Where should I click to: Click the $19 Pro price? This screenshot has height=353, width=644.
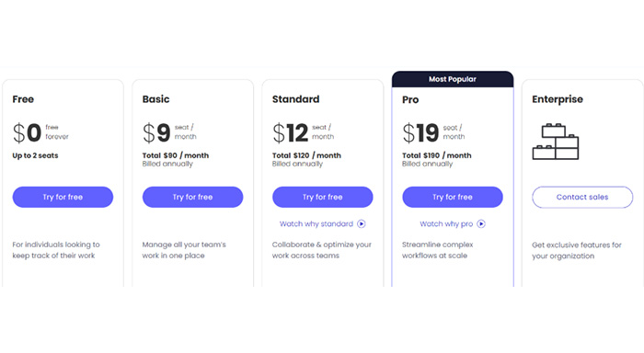pos(420,133)
